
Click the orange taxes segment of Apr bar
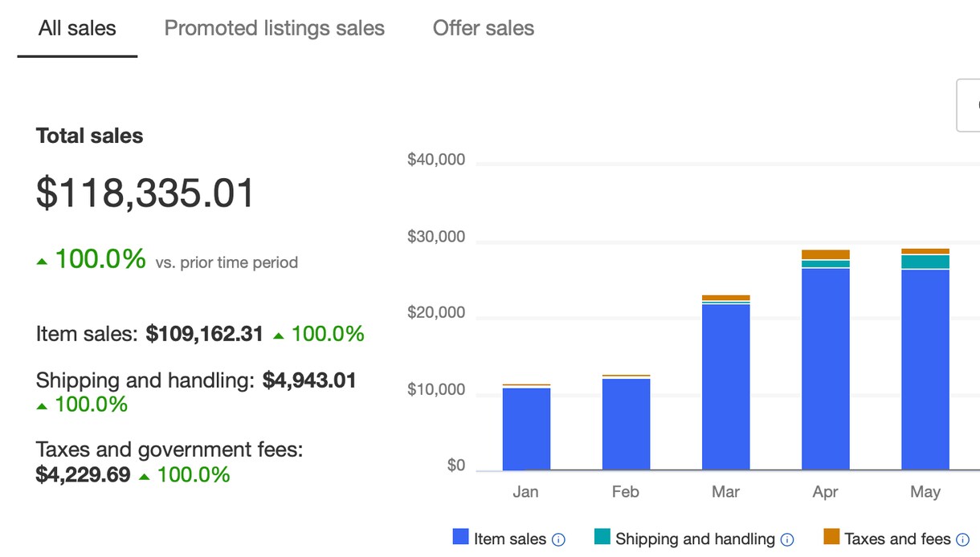click(x=825, y=254)
